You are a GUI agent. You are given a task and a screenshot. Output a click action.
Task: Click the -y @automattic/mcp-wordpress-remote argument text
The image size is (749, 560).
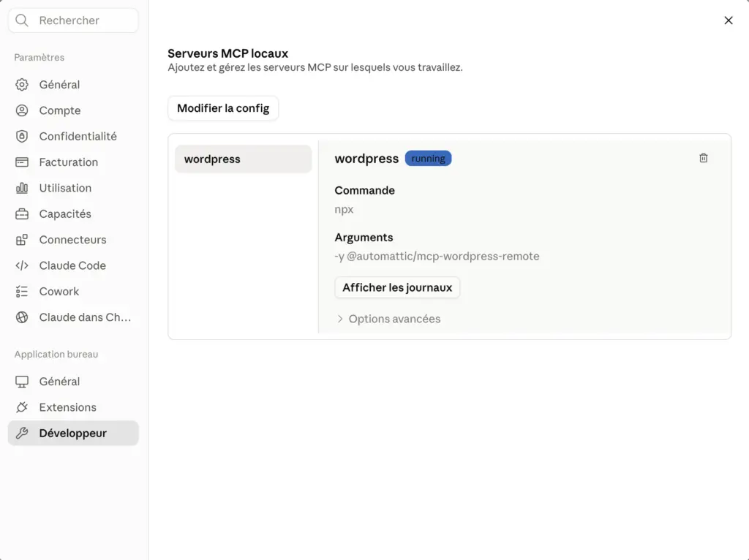tap(437, 257)
